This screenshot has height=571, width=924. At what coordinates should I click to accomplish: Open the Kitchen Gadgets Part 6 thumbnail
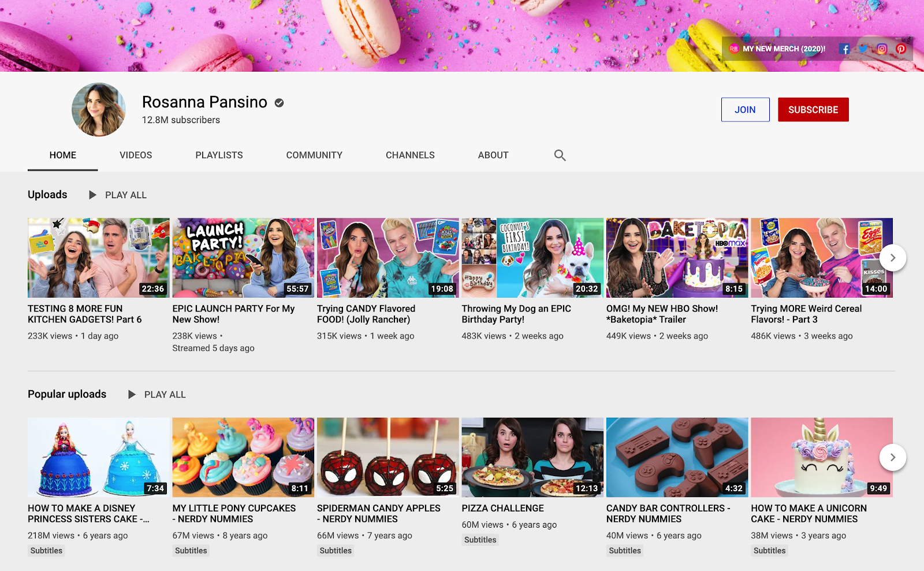click(x=99, y=258)
